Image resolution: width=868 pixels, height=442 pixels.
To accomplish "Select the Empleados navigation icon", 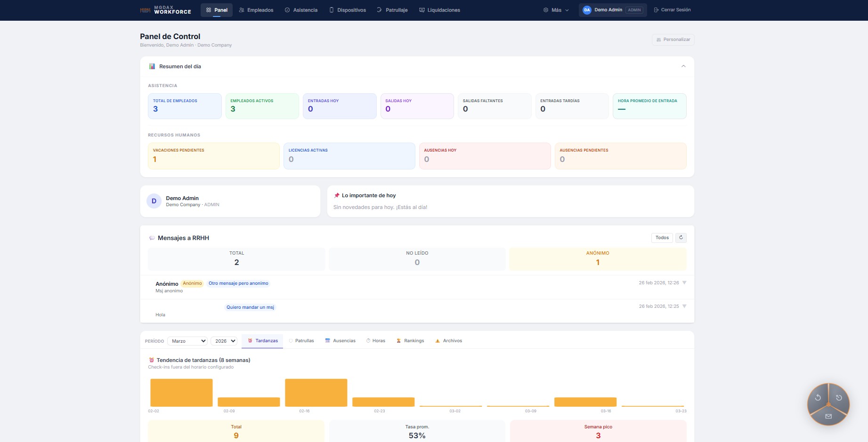I will [x=241, y=9].
